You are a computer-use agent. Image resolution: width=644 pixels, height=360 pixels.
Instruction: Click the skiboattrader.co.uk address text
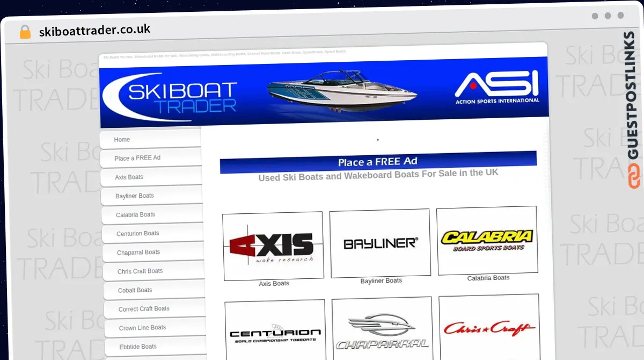(x=94, y=30)
